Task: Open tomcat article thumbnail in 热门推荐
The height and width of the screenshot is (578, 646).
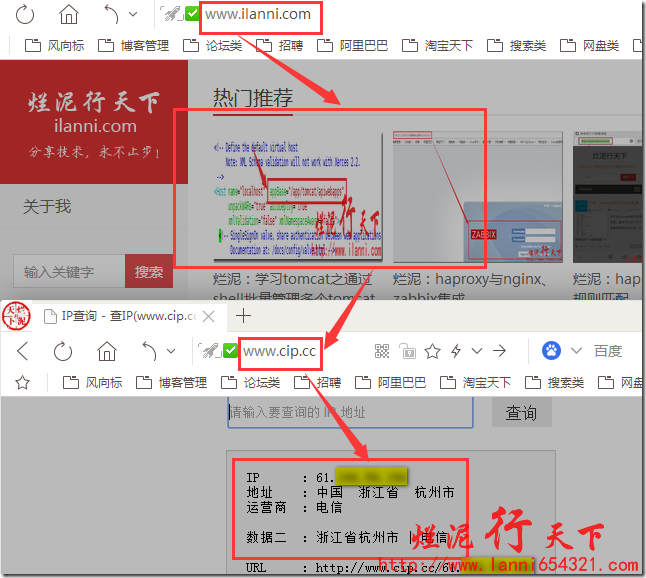Action: (298, 197)
